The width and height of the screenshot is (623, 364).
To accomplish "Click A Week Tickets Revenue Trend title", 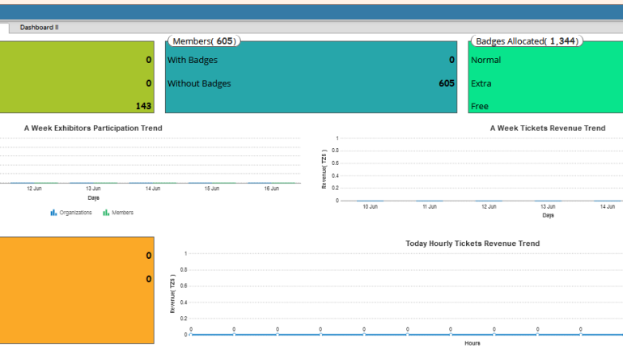I will (x=547, y=128).
